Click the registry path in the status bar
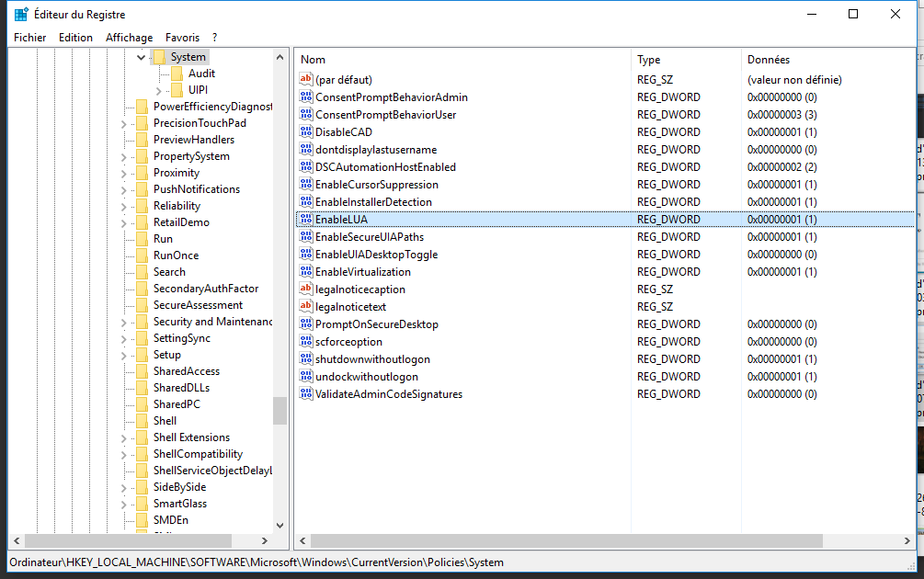Viewport: 924px width, 579px height. coord(257,562)
